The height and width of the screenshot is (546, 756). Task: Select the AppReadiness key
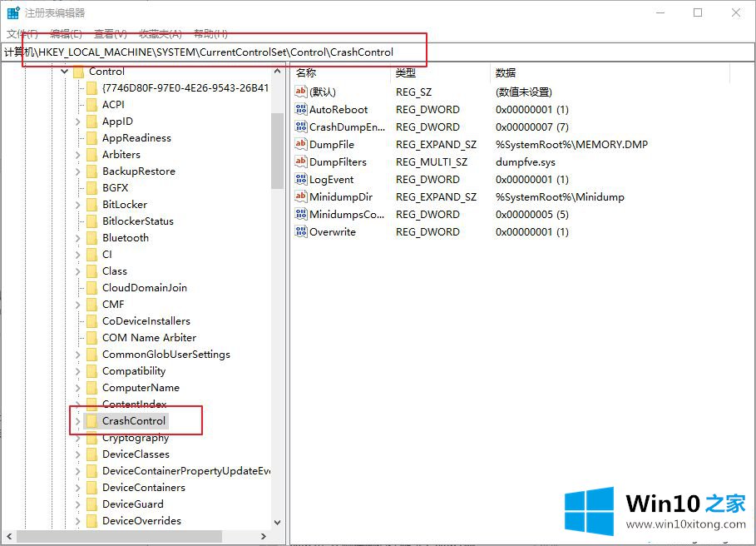136,138
